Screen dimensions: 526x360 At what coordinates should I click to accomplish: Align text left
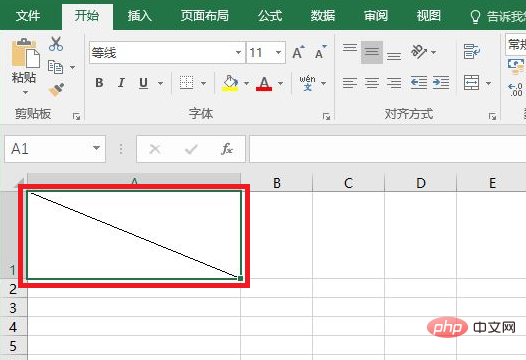350,83
